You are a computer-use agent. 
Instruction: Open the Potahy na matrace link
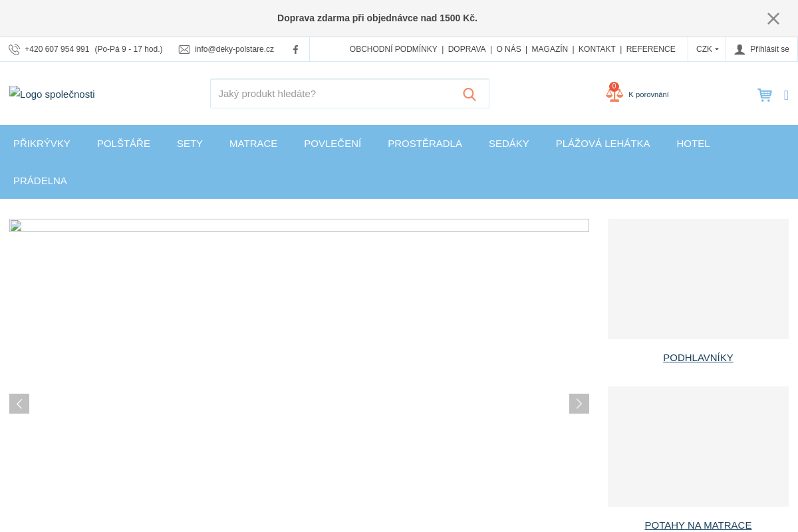698,525
